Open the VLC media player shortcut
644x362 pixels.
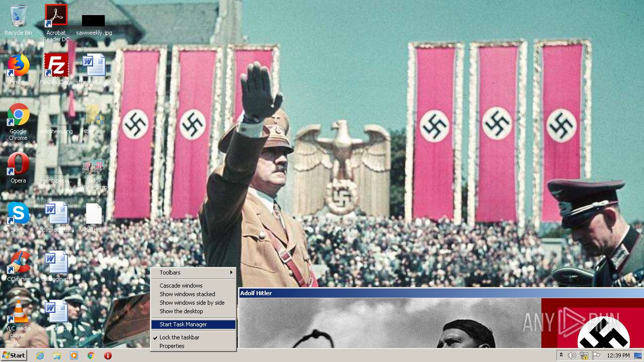pos(18,319)
